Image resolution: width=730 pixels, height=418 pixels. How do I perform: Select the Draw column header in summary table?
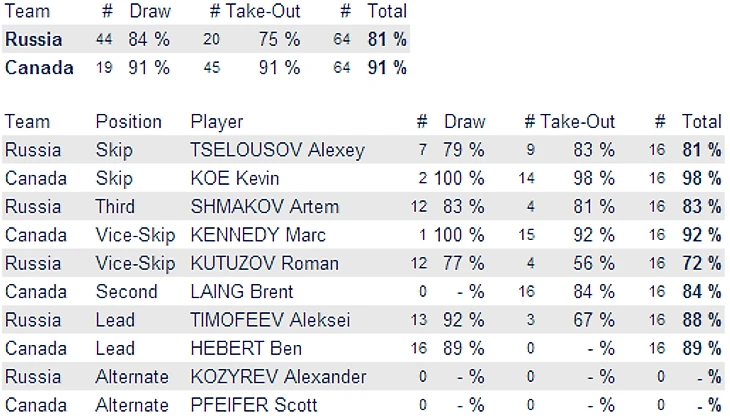pos(149,11)
